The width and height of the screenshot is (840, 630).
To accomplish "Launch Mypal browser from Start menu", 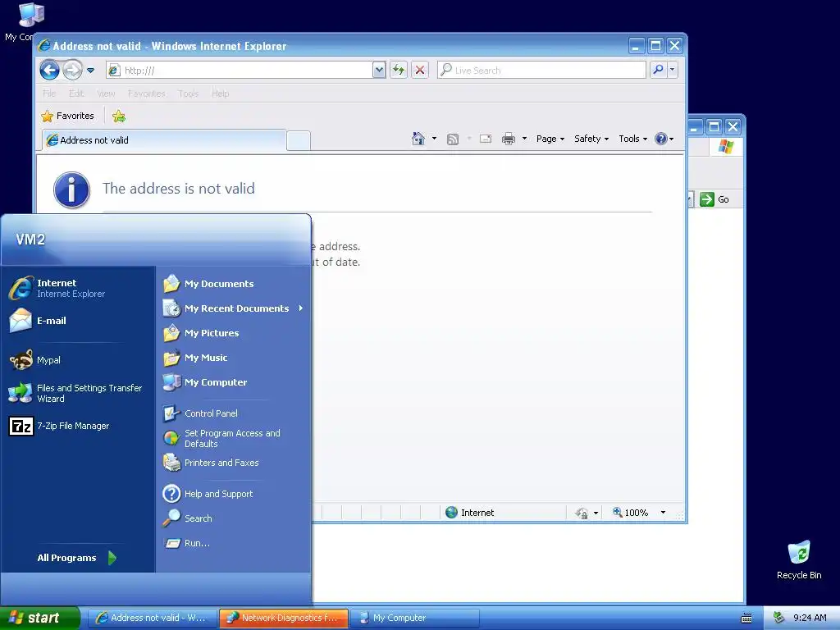I will (x=80, y=360).
